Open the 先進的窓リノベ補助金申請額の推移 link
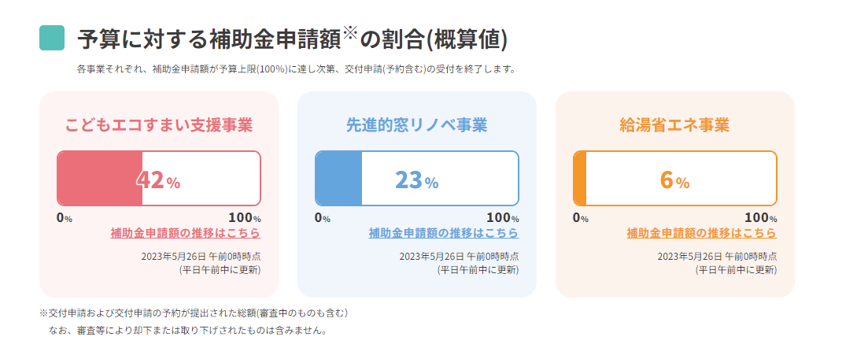The image size is (868, 359). 444,233
